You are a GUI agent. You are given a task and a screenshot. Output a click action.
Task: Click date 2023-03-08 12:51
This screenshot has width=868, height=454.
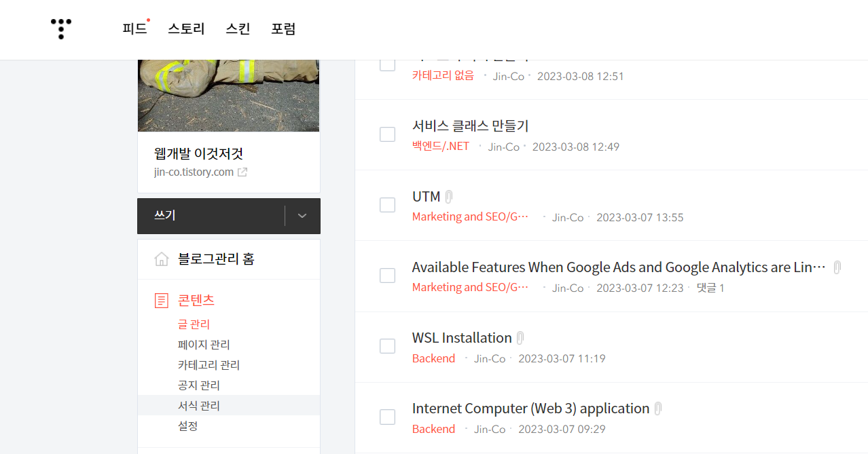(x=580, y=76)
